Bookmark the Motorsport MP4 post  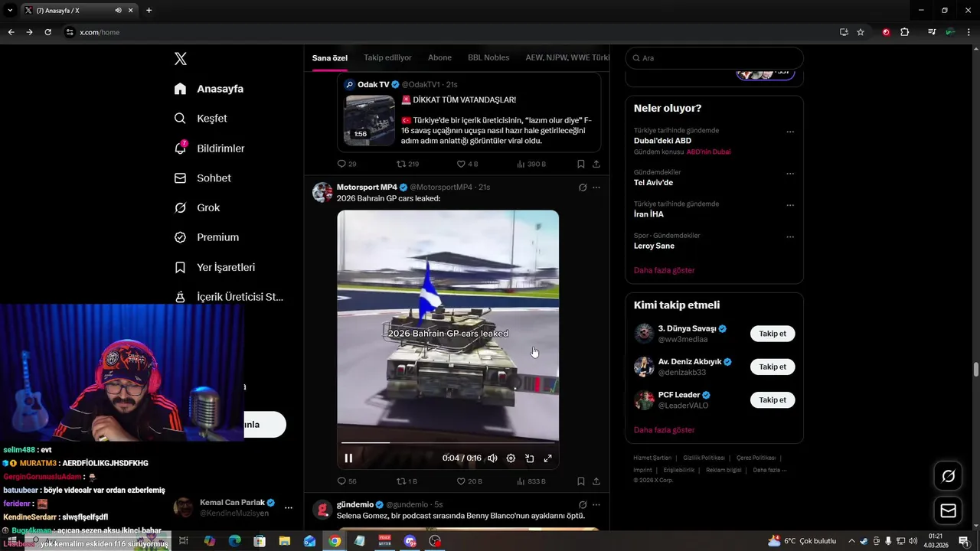(x=581, y=481)
